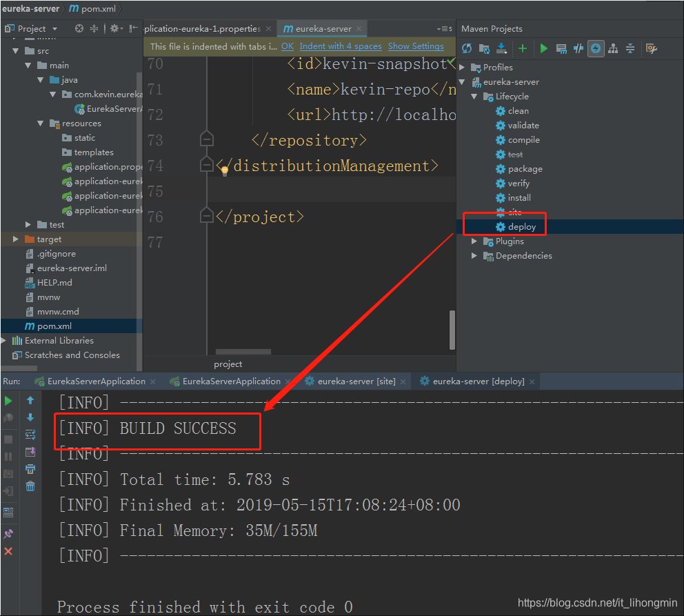Fold the closing repository tag on line 73

tap(206, 139)
